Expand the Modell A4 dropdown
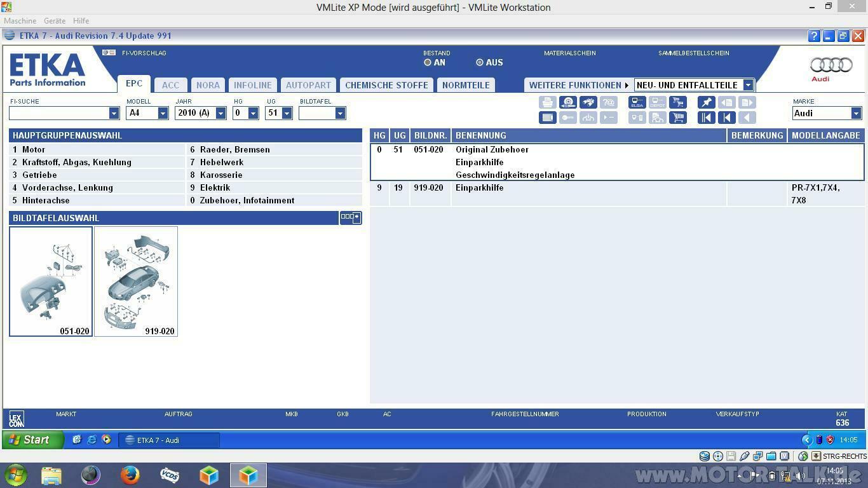 163,113
